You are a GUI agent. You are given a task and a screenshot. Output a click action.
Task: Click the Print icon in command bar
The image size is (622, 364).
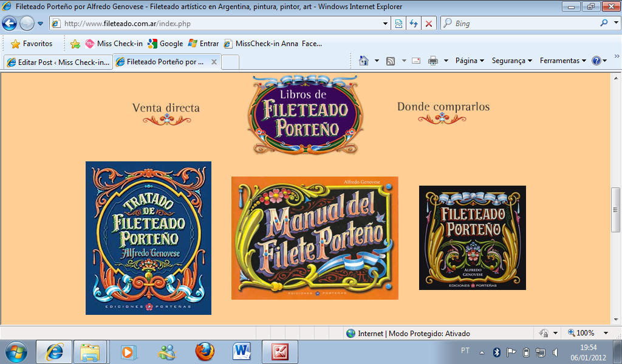(x=433, y=61)
